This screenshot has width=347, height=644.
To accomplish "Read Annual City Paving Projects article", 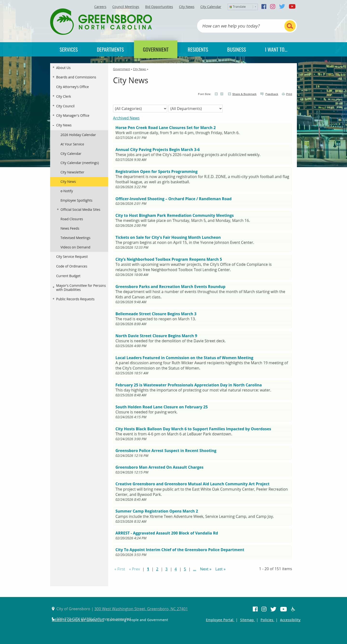I will point(157,150).
